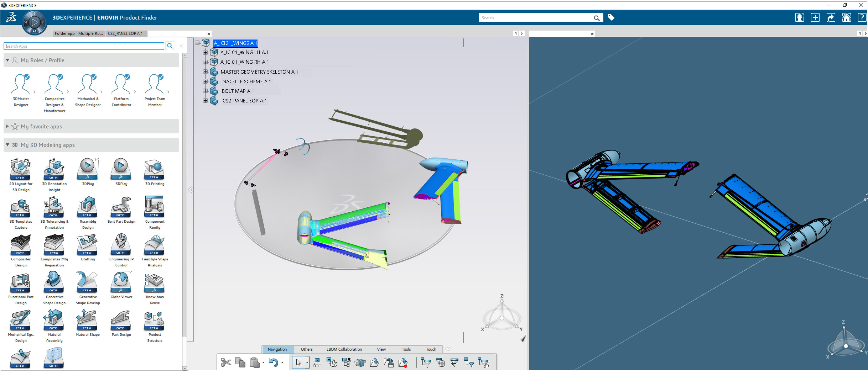Click the Share arrow icon in header
This screenshot has width=868, height=371.
pyautogui.click(x=831, y=17)
